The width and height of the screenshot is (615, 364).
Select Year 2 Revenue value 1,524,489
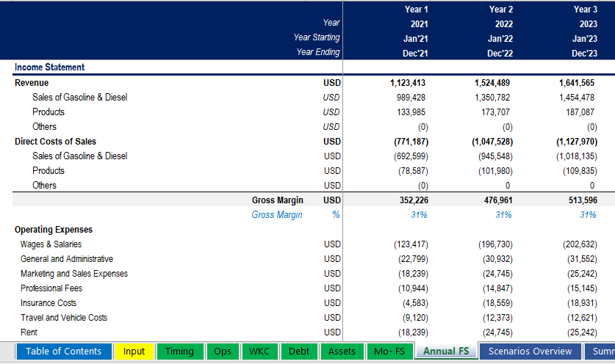click(492, 83)
